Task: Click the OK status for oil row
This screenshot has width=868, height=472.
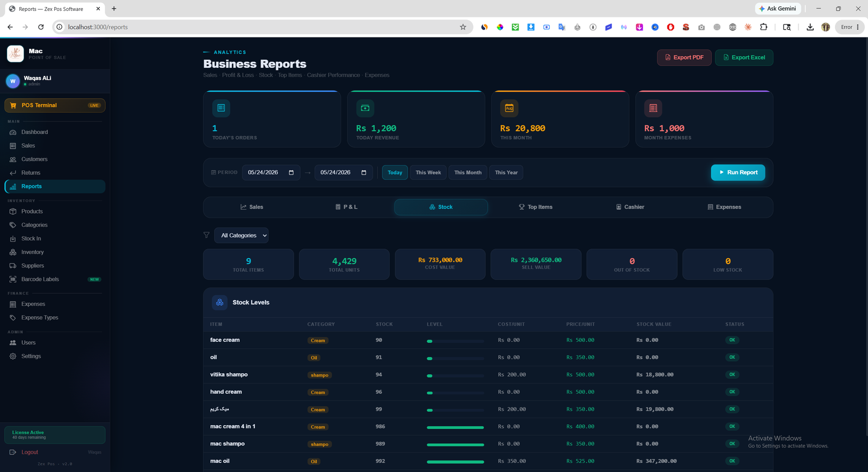Action: tap(732, 358)
